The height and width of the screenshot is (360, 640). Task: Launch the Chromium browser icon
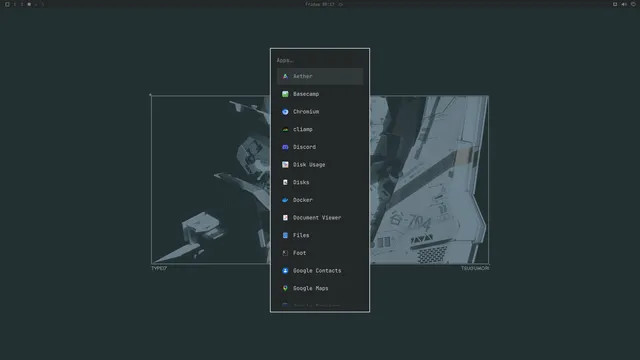coord(285,112)
